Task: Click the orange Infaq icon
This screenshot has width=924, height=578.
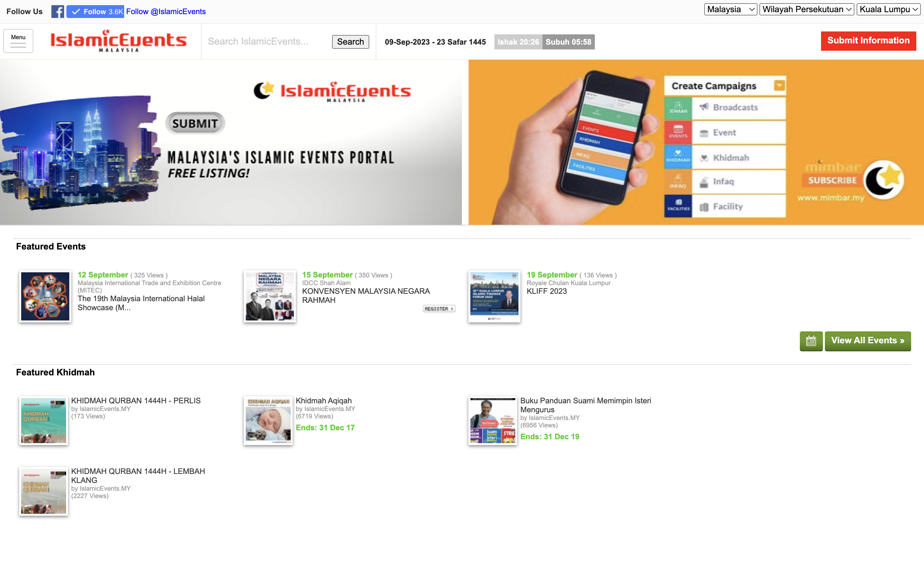Action: click(x=678, y=181)
